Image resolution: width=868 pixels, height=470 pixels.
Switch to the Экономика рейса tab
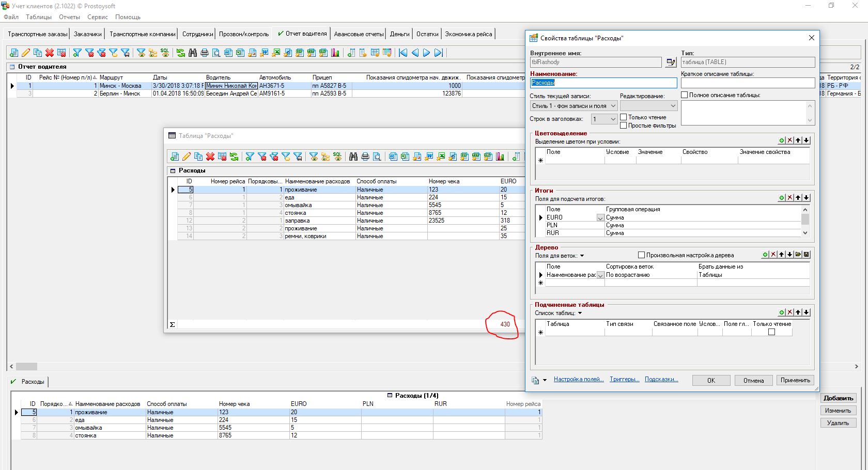[469, 34]
